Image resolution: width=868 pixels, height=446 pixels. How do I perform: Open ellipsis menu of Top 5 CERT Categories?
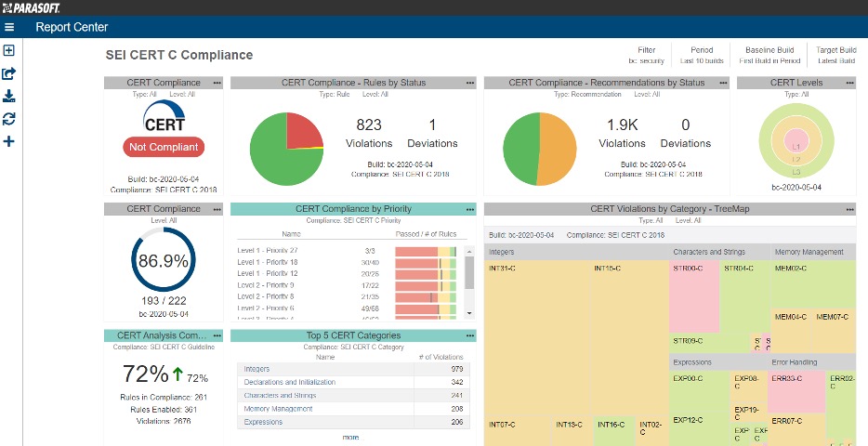[468, 335]
